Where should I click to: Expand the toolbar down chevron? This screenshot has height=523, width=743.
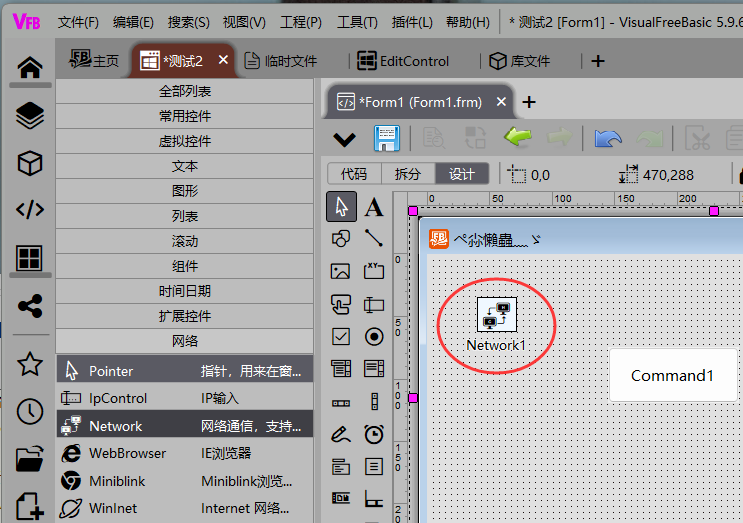pos(344,139)
